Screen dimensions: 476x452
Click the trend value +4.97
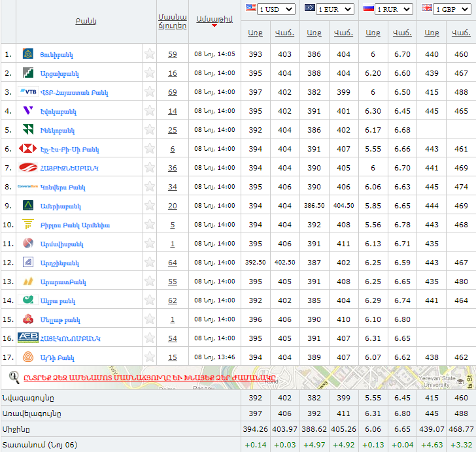click(314, 445)
